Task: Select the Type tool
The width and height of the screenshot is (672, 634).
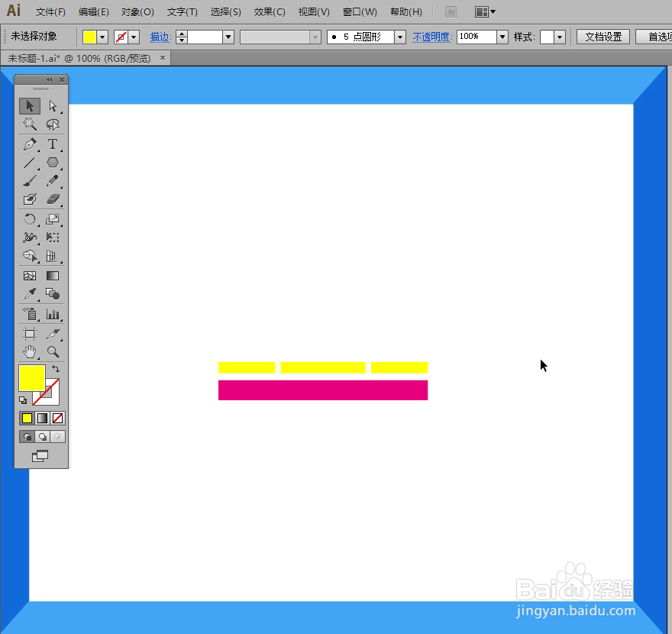Action: tap(53, 144)
